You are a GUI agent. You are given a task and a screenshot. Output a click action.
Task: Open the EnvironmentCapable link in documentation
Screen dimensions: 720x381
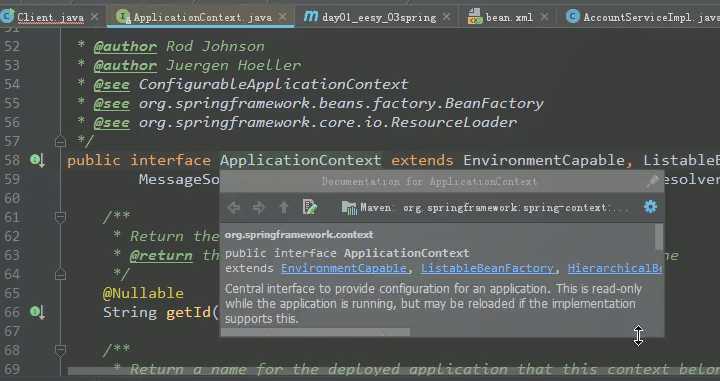coord(344,269)
